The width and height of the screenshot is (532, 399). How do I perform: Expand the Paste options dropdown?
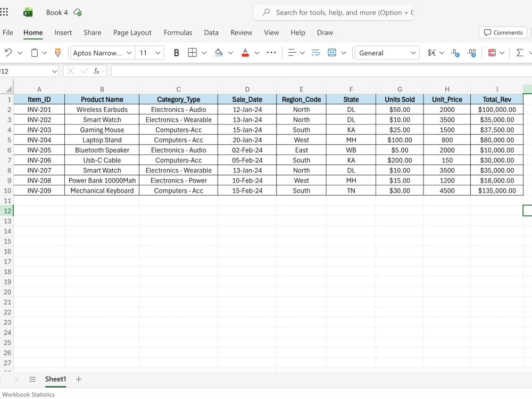[44, 53]
